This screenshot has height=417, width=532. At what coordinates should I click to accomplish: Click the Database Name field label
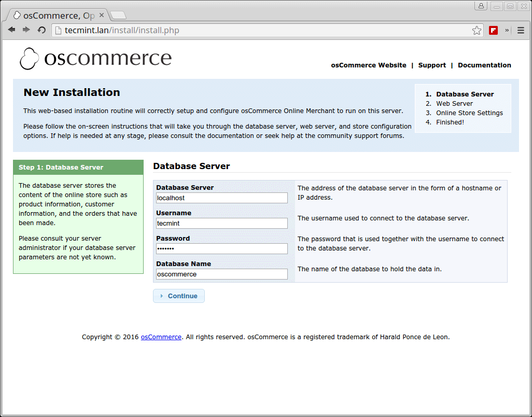click(184, 264)
